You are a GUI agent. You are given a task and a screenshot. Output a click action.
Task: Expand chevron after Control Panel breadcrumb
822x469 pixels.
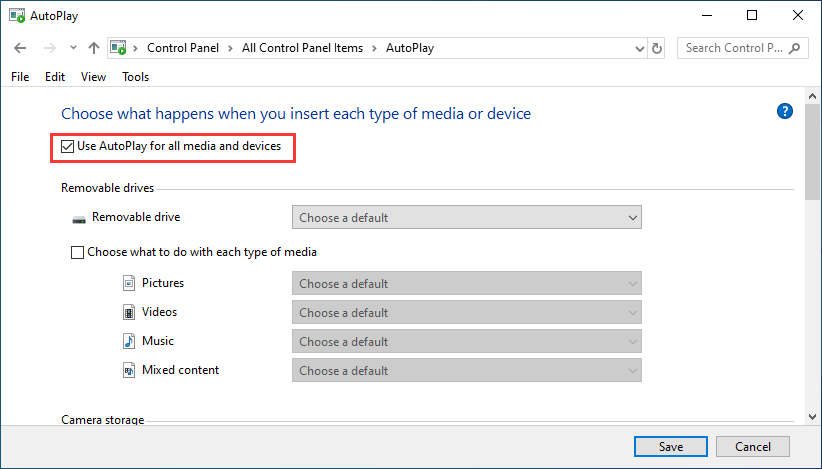point(230,48)
